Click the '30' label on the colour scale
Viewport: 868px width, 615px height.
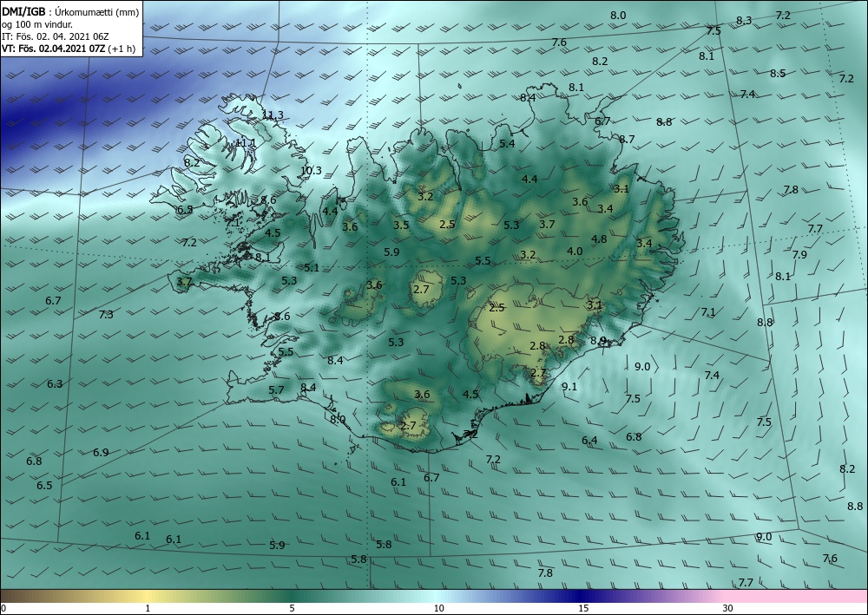pos(728,608)
